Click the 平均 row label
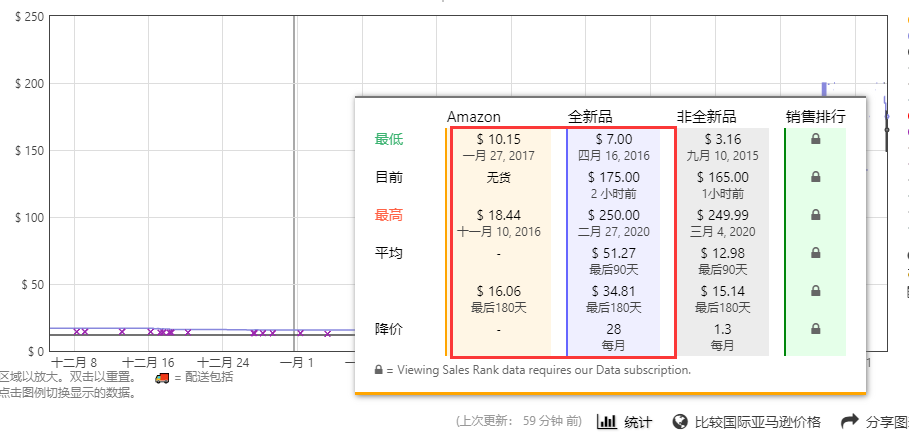This screenshot has width=909, height=445. [x=388, y=253]
